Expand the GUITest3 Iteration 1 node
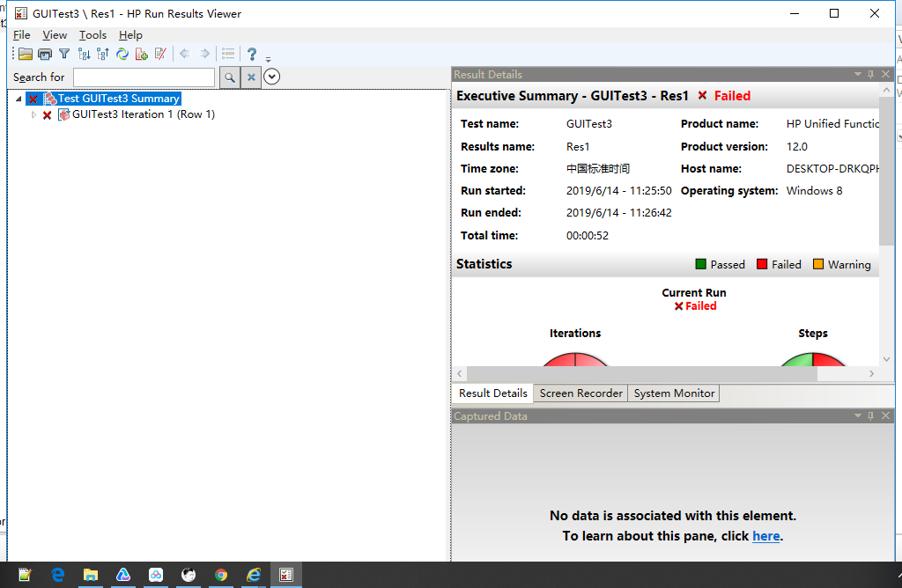The height and width of the screenshot is (588, 902). [34, 115]
